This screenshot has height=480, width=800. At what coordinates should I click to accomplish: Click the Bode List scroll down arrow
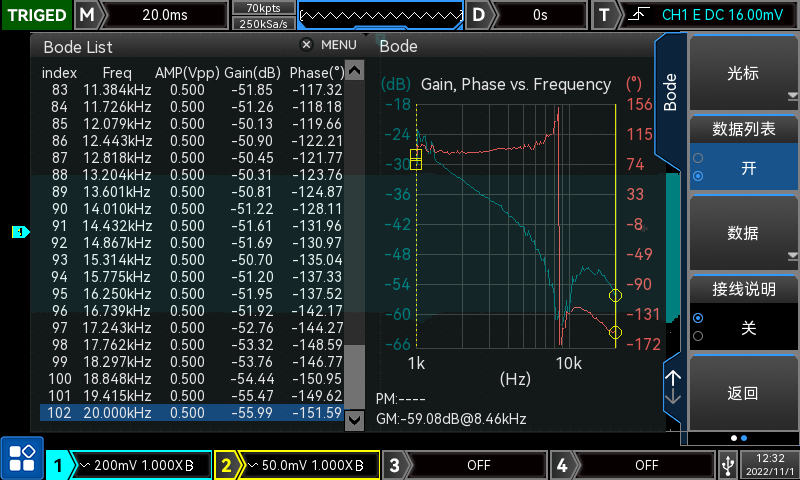coord(354,421)
